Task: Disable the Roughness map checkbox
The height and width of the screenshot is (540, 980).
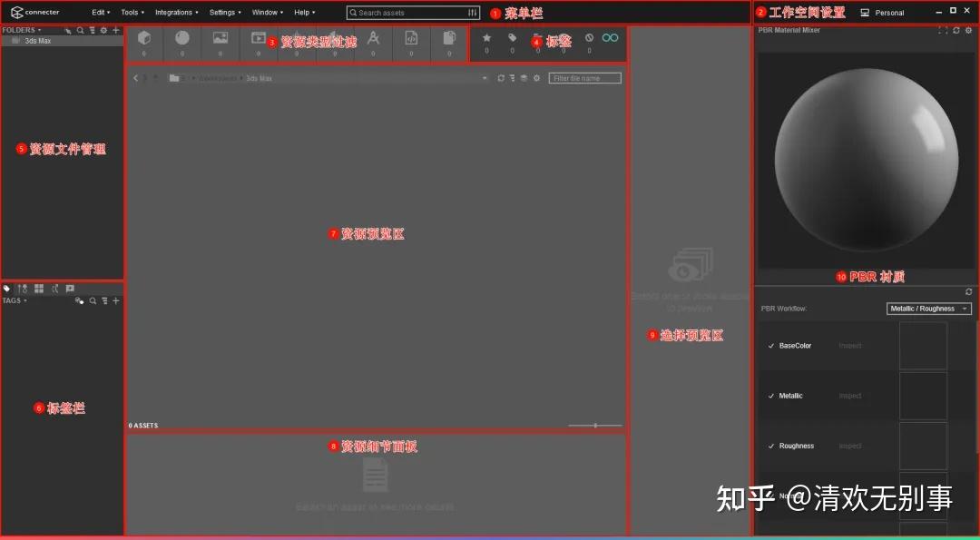Action: point(770,446)
